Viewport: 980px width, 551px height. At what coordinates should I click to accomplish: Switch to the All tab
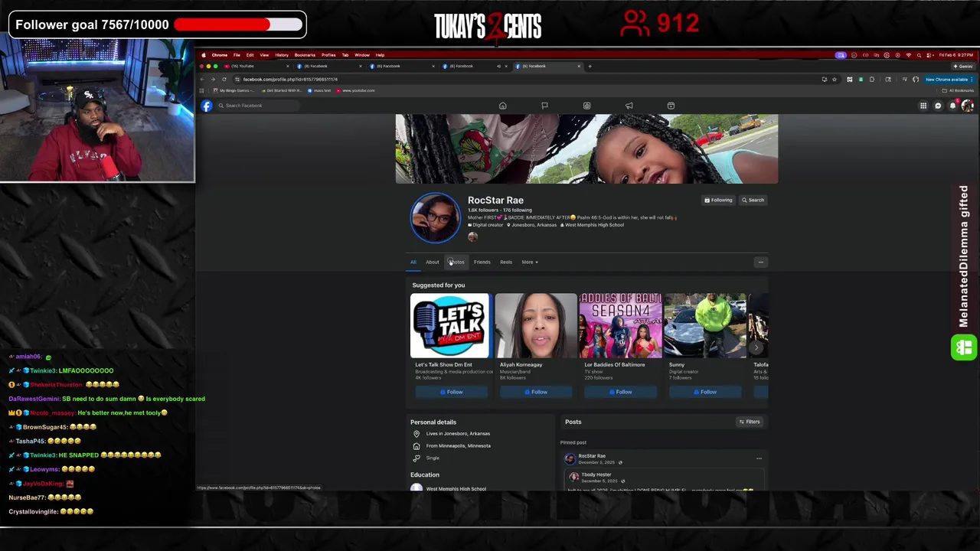(x=413, y=262)
